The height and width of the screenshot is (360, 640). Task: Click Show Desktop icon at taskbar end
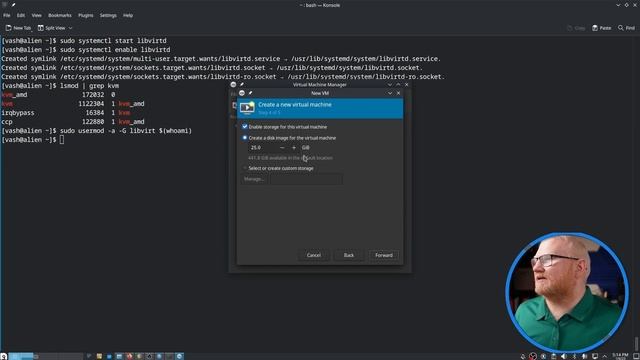tap(636, 356)
